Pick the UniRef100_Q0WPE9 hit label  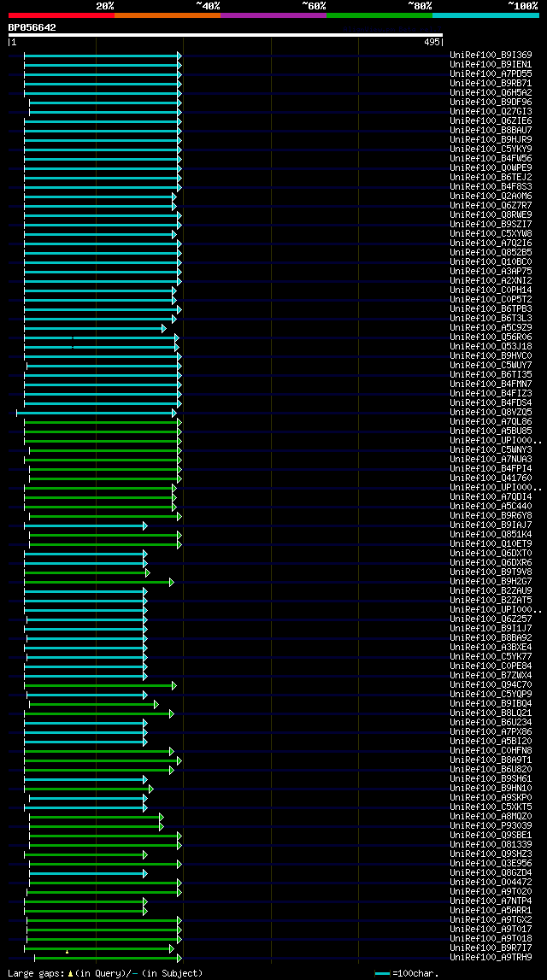point(491,168)
